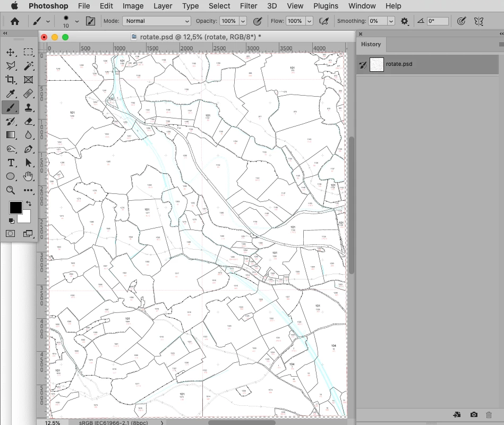Toggle symmetry paint butterfly options
Viewport: 504px width, 425px height.
(479, 21)
